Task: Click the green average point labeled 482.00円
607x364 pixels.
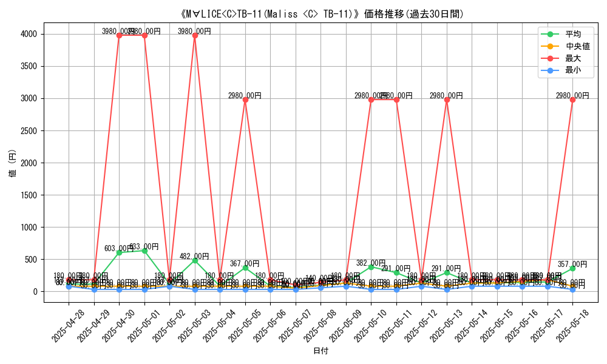Action: [x=195, y=261]
